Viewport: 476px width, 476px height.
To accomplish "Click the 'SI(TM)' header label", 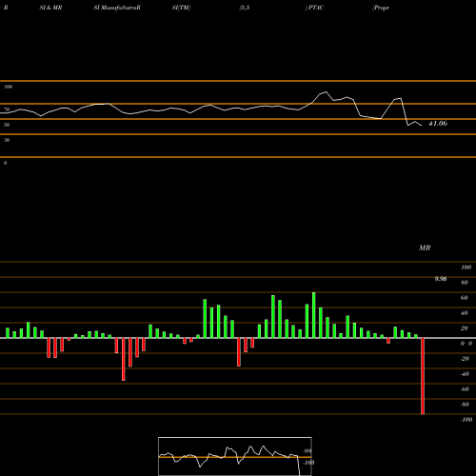I will (181, 8).
